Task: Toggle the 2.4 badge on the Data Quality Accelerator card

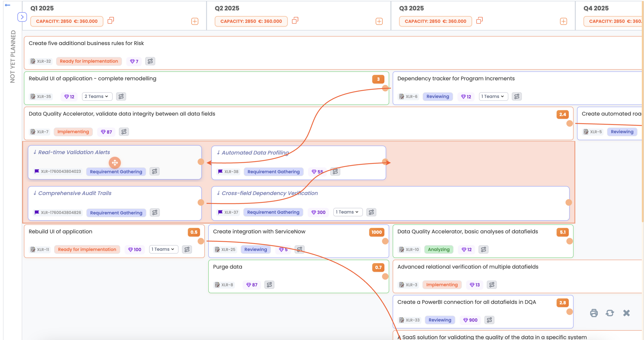Action: 562,114
